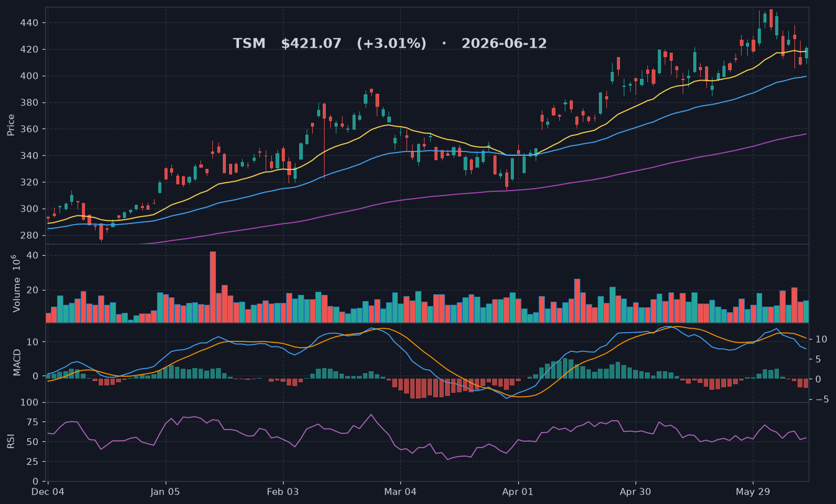
Task: Click the −5 tick on right MACD axis
Action: (x=821, y=399)
